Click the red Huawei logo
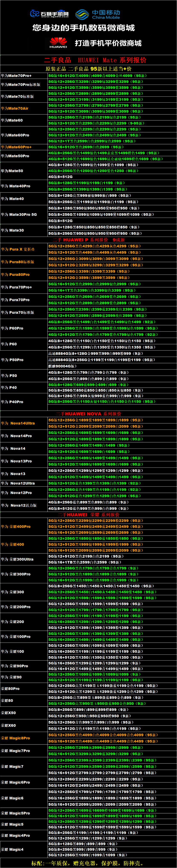This screenshot has width=177, height=868. pyautogui.click(x=58, y=43)
